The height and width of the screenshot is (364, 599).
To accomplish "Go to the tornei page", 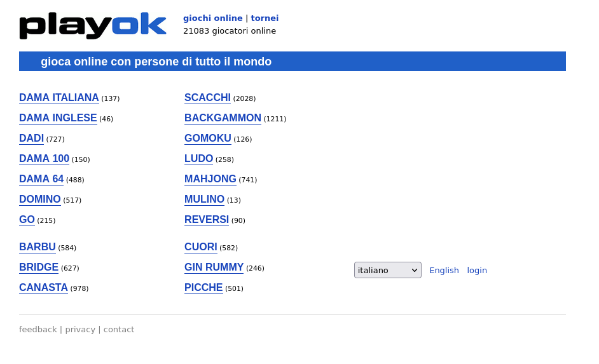I will 265,18.
